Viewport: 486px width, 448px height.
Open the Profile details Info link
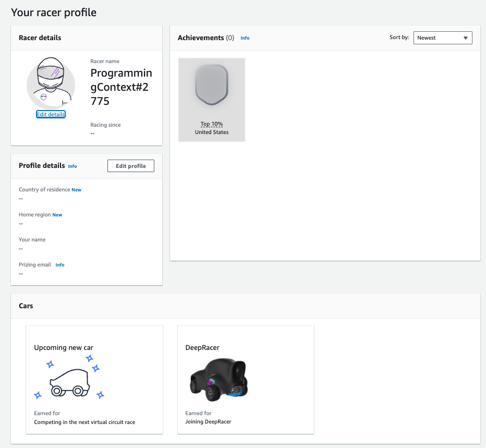(72, 166)
